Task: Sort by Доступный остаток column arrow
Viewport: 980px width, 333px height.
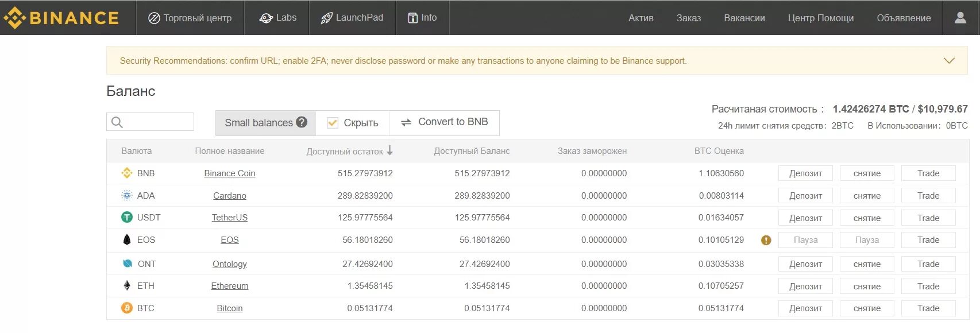Action: [x=389, y=150]
